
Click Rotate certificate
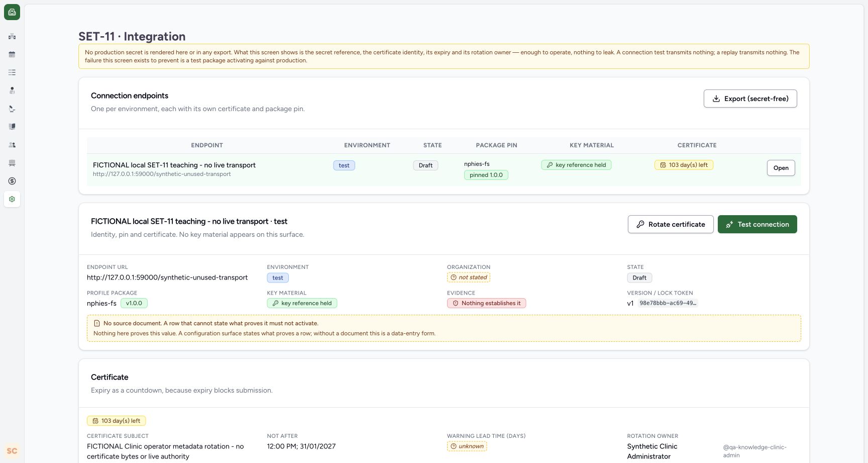pyautogui.click(x=671, y=224)
